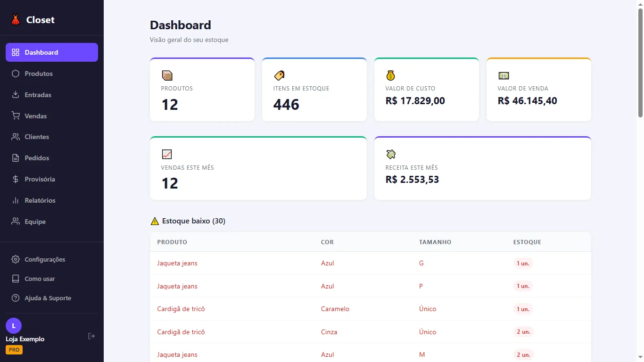Click the Valor de Venda card
The width and height of the screenshot is (644, 362).
pos(539,90)
